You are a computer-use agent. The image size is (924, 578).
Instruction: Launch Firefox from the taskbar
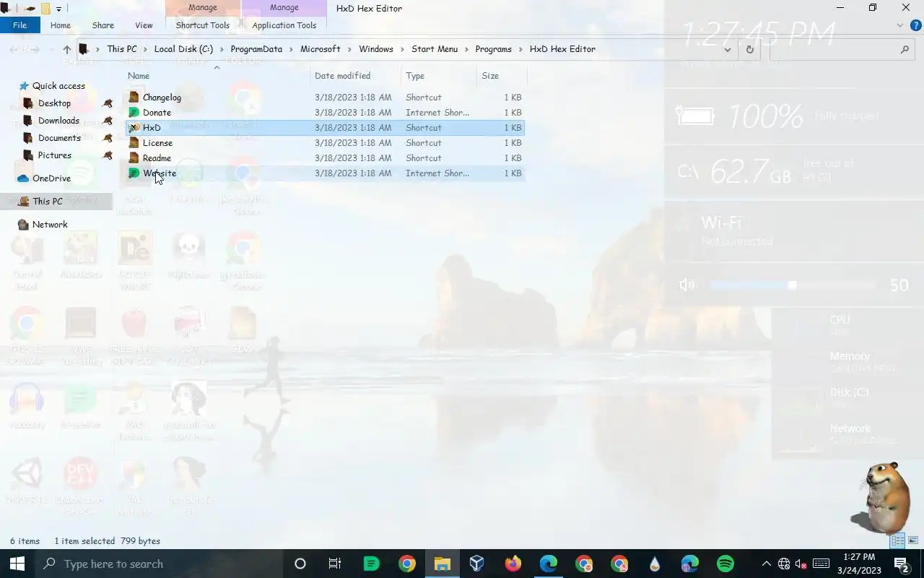pos(513,564)
